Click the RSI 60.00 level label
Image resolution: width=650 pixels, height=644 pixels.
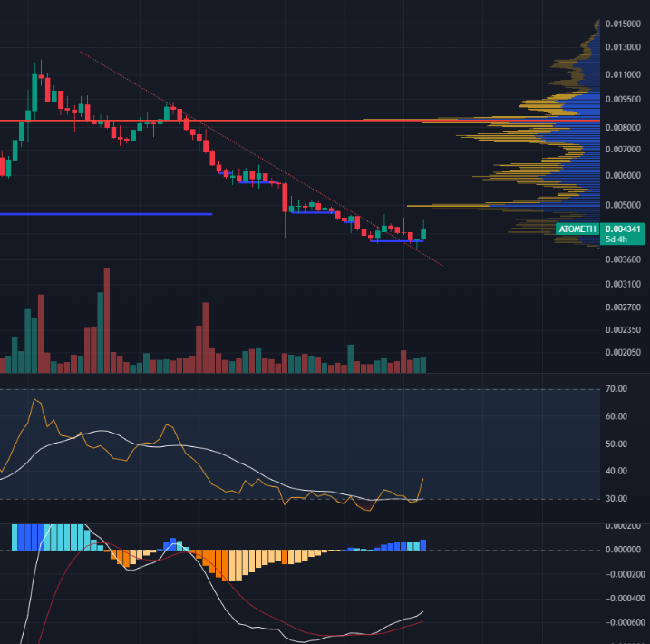[x=616, y=416]
